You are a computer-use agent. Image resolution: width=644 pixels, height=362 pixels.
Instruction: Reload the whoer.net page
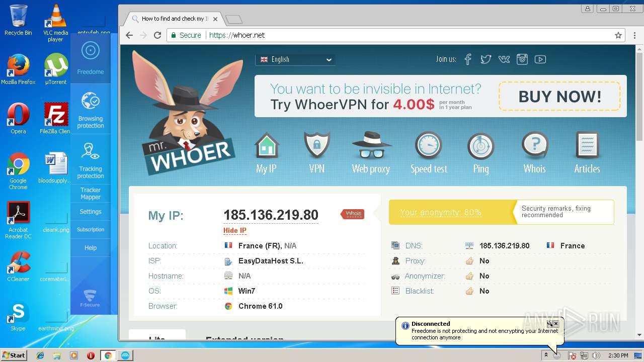157,35
